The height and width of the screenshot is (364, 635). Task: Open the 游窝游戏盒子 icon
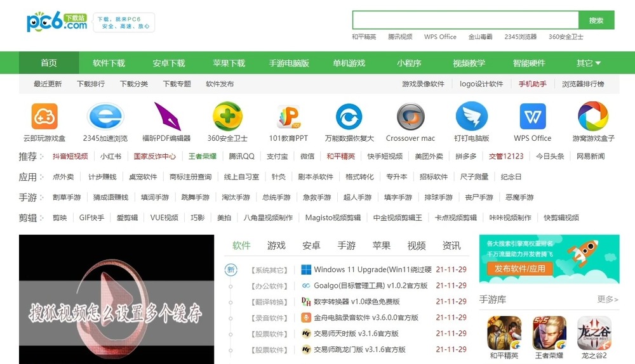coord(593,117)
